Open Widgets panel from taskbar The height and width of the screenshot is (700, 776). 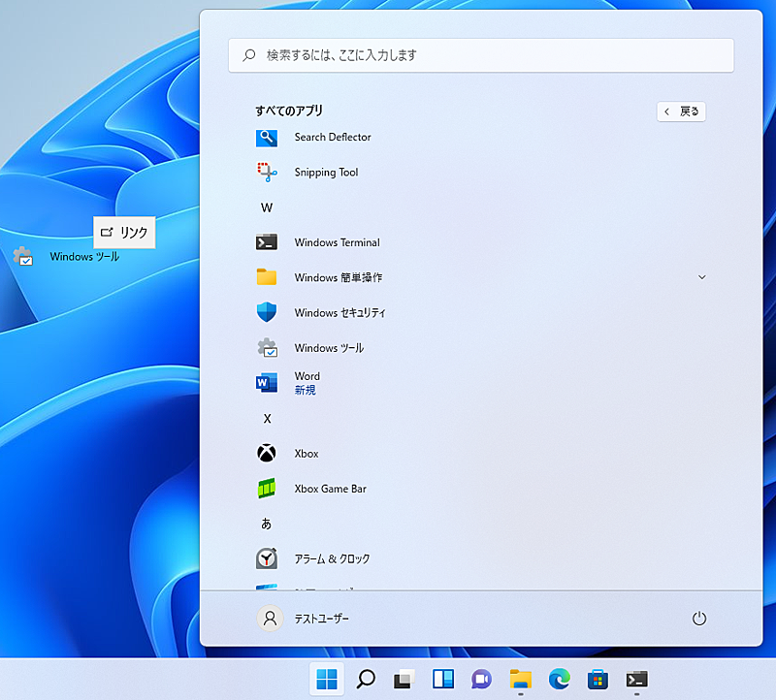(443, 680)
